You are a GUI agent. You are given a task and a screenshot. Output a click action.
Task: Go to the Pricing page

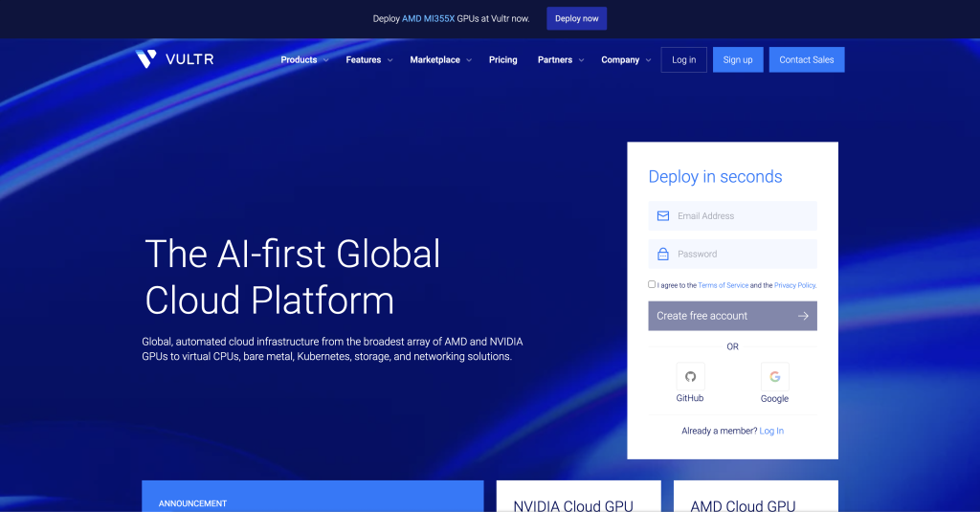click(502, 59)
